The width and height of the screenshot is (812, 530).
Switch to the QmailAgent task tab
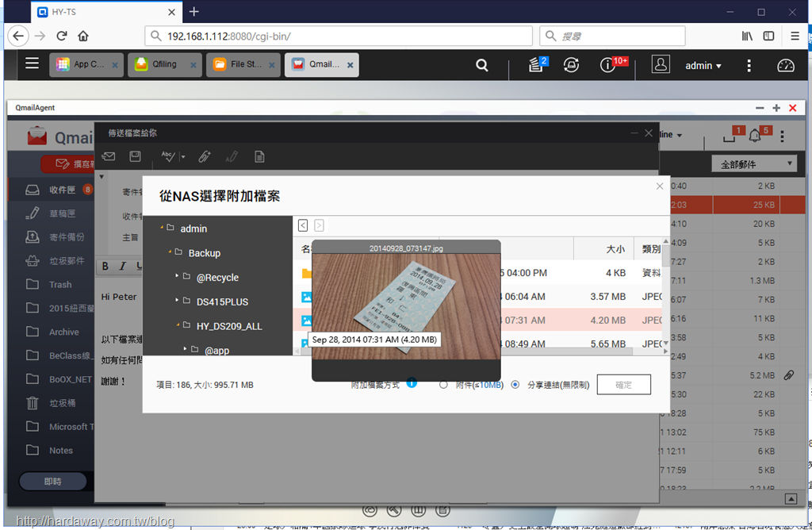322,65
